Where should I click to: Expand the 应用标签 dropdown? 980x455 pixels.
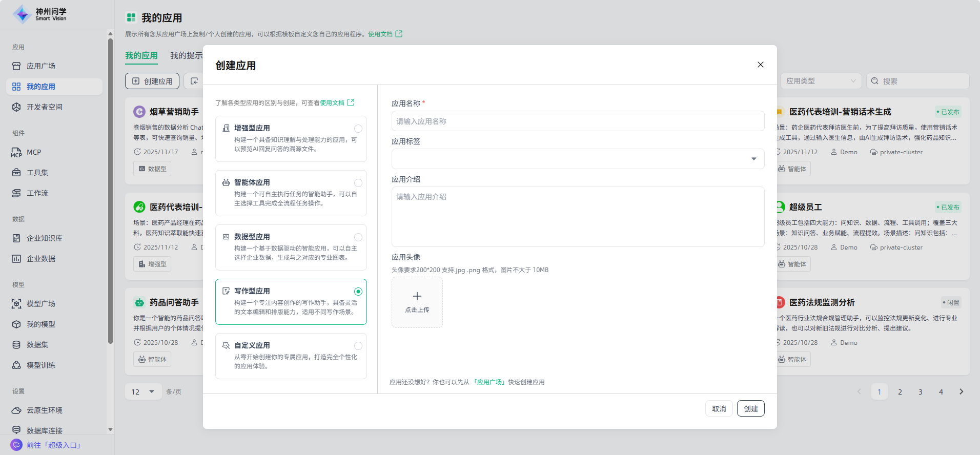[578, 159]
